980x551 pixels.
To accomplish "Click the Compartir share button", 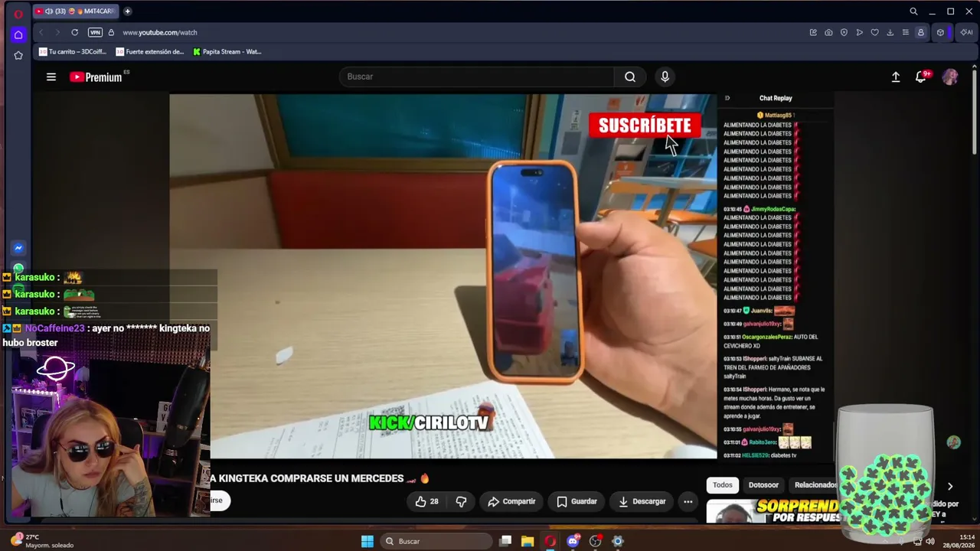I will click(511, 501).
